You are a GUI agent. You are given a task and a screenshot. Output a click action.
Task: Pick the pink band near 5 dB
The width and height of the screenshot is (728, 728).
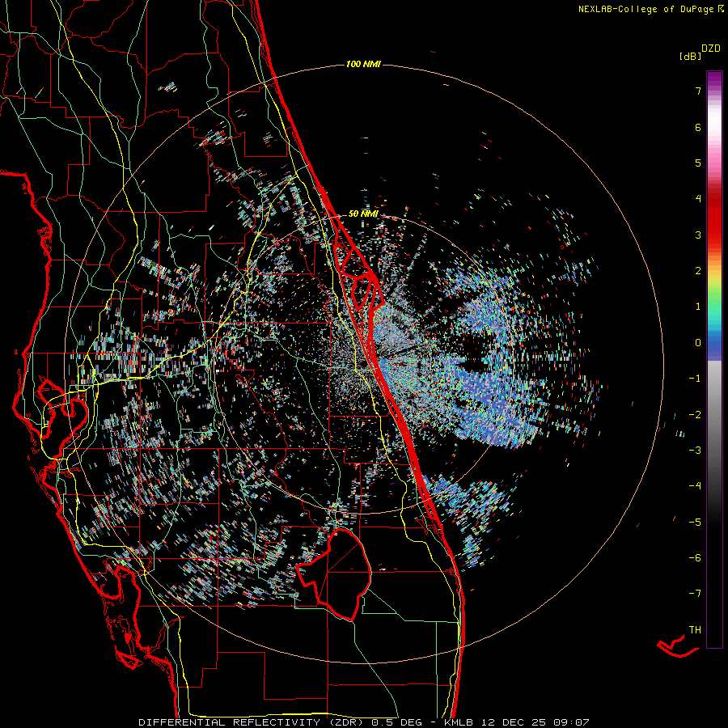(x=714, y=160)
